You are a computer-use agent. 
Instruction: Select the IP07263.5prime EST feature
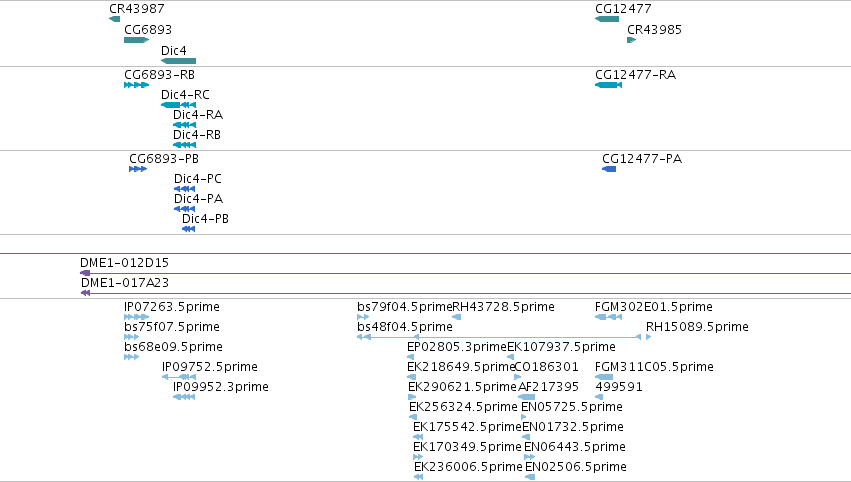(x=137, y=317)
